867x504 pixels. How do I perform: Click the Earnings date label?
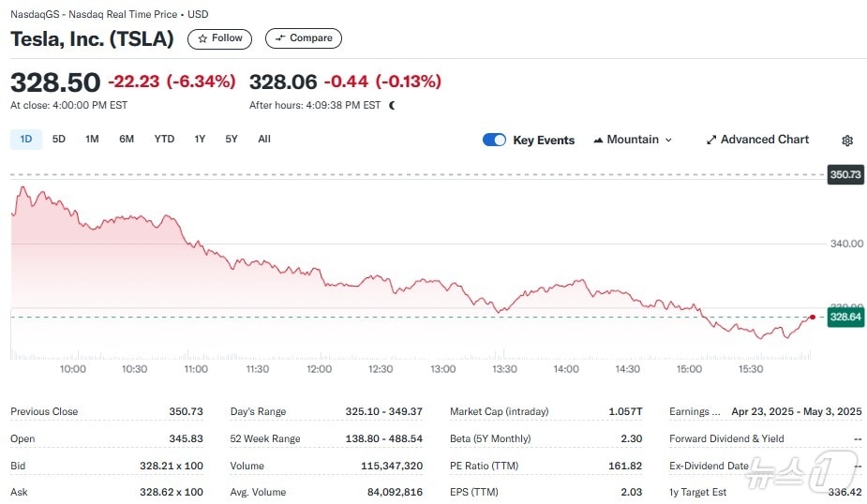pyautogui.click(x=695, y=411)
